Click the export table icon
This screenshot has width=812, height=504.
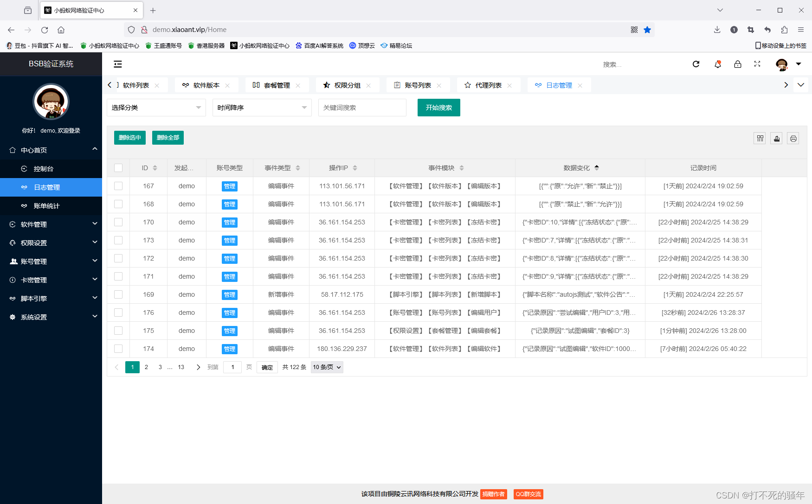pos(777,138)
